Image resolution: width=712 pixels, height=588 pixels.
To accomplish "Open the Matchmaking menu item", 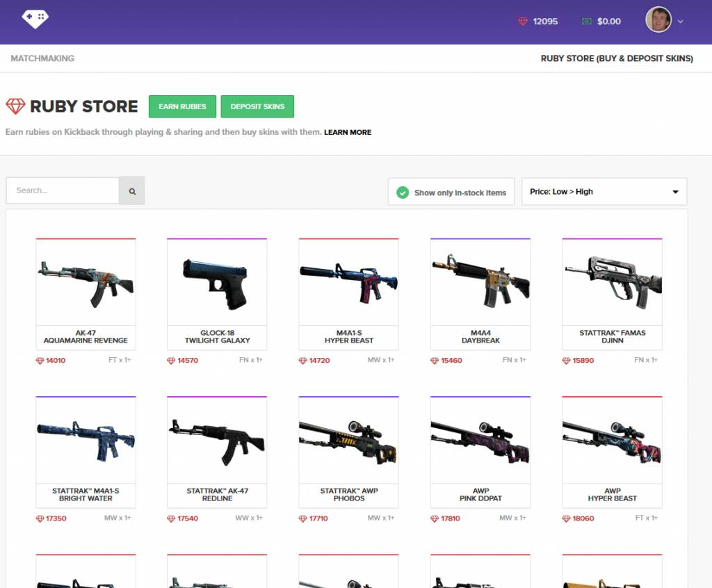I will 42,58.
